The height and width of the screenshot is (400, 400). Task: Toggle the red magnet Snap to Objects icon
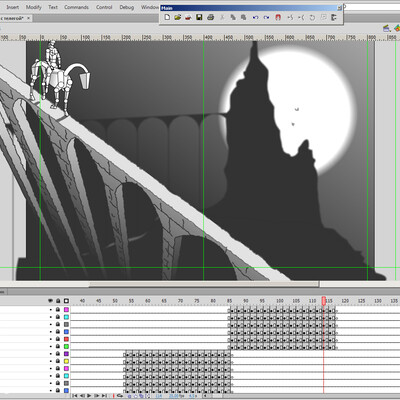(x=278, y=18)
